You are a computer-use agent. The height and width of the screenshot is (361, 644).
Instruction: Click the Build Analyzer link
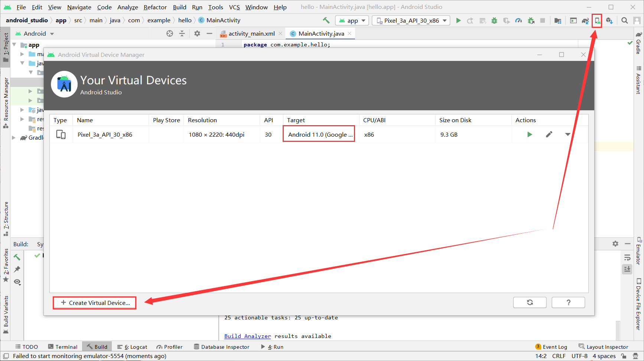point(247,336)
